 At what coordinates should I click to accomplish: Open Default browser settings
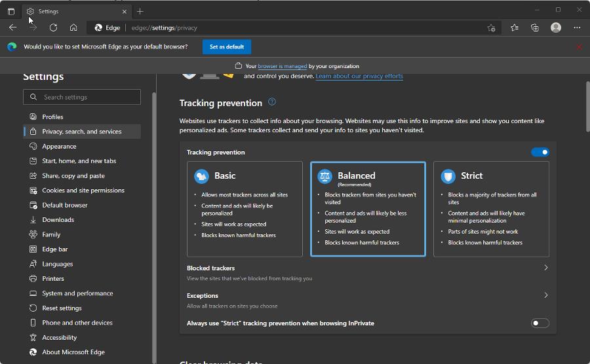82,205
